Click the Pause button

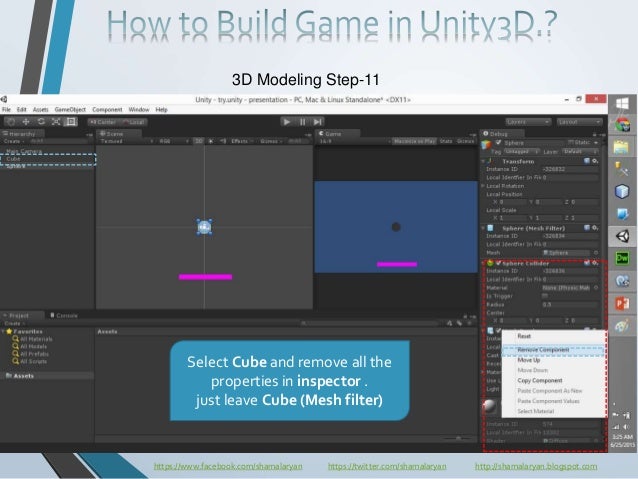(x=302, y=122)
